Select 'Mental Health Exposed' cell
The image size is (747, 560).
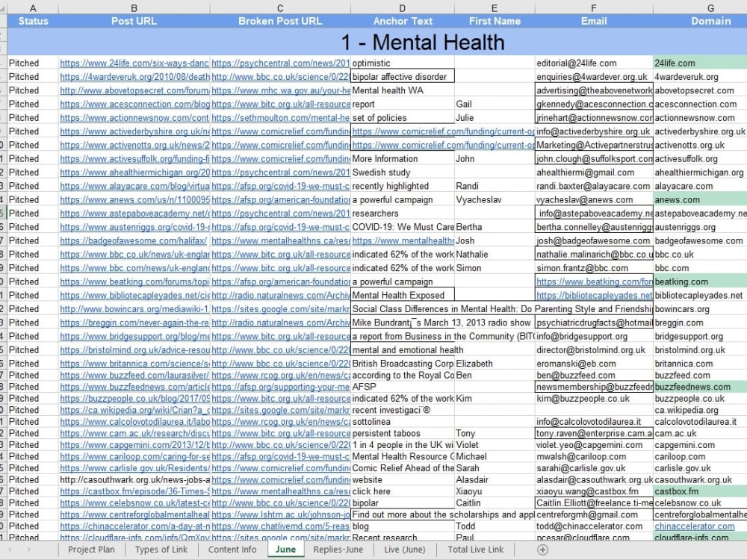pyautogui.click(x=403, y=295)
